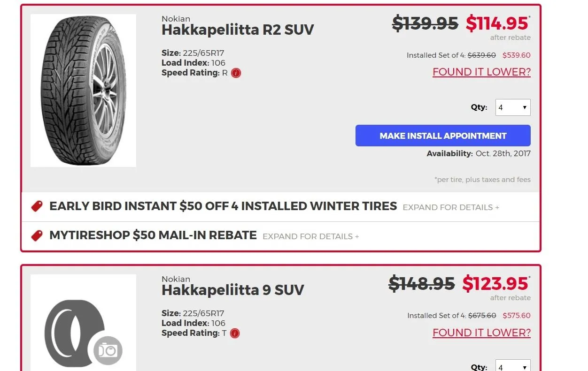Click the MyTireShop $50 Mail-In Rebate heading
Viewport: 588px width, 371px height.
(x=153, y=235)
